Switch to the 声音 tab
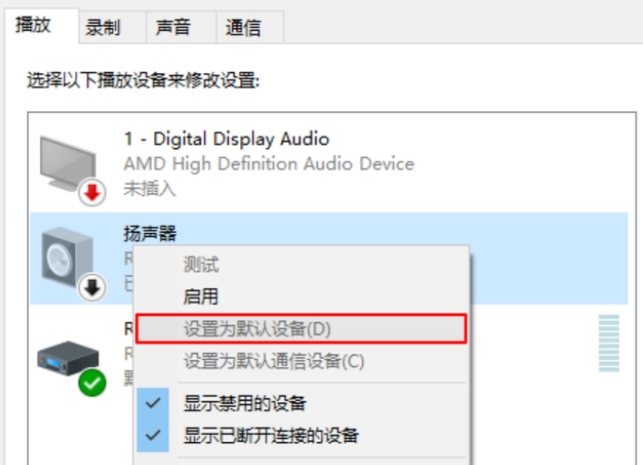Image resolution: width=643 pixels, height=465 pixels. [x=173, y=27]
